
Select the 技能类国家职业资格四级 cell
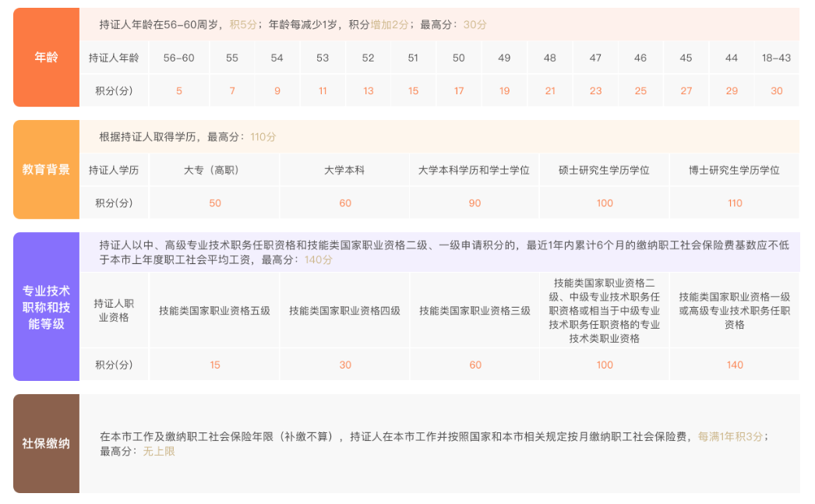(x=344, y=310)
